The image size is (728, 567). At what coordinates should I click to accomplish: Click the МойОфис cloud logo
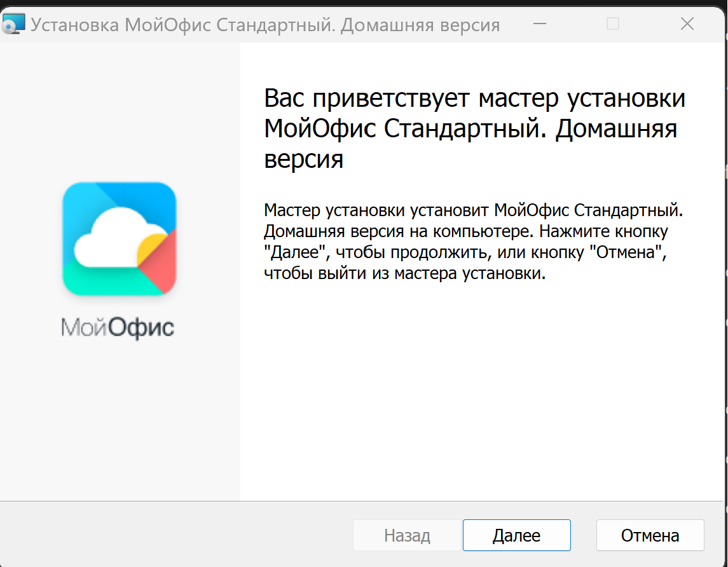tap(119, 238)
